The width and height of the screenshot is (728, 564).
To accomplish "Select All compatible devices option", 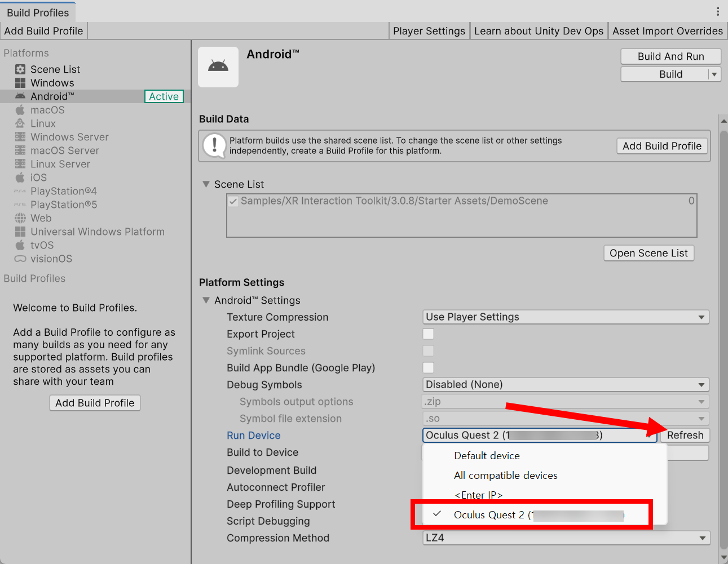I will point(545,475).
